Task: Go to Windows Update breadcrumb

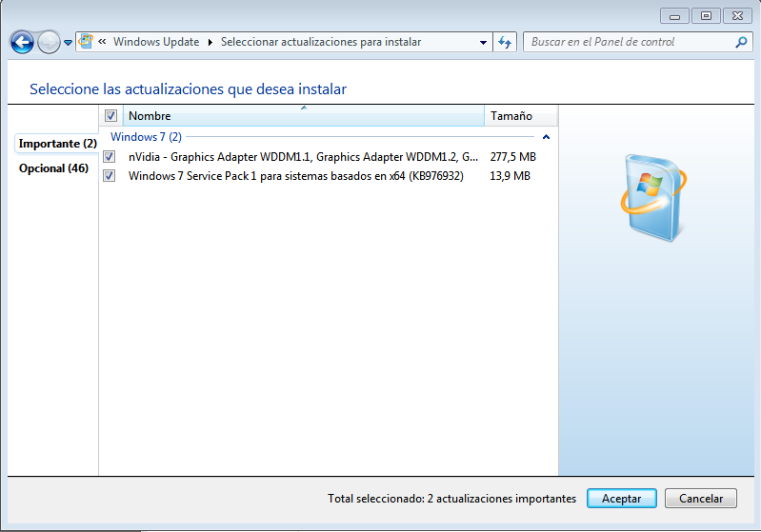Action: click(156, 42)
